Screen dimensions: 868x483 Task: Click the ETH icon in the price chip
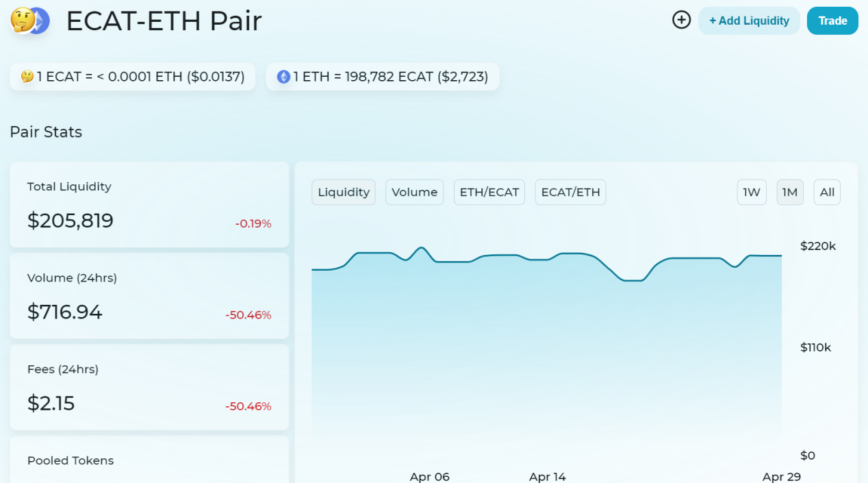(x=283, y=77)
